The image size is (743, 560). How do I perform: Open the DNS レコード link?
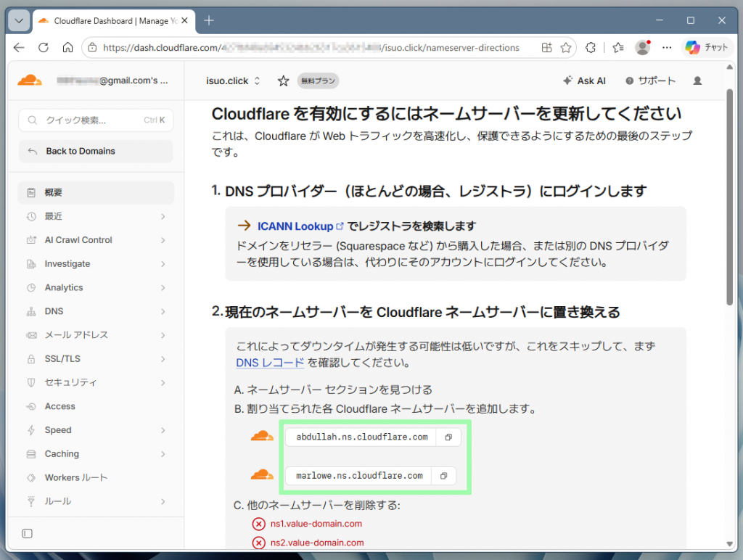click(x=270, y=363)
